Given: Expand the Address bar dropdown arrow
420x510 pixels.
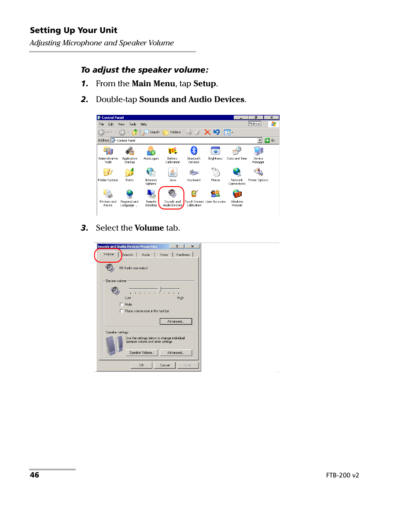Looking at the screenshot, I should click(x=260, y=140).
